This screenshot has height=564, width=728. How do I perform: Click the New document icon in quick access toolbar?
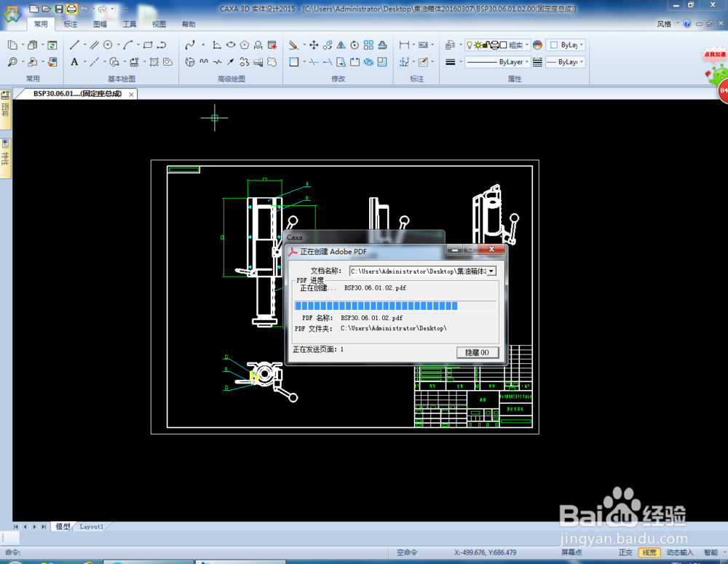(33, 8)
